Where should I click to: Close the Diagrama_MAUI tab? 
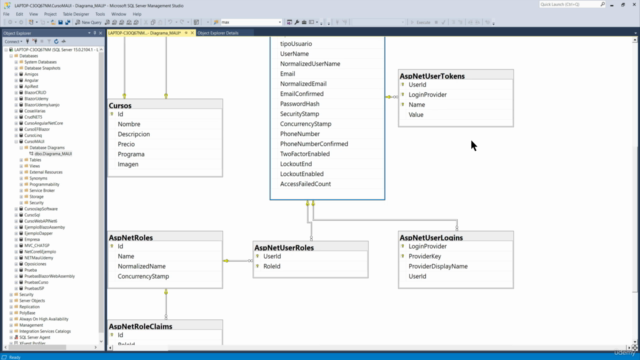pyautogui.click(x=192, y=33)
